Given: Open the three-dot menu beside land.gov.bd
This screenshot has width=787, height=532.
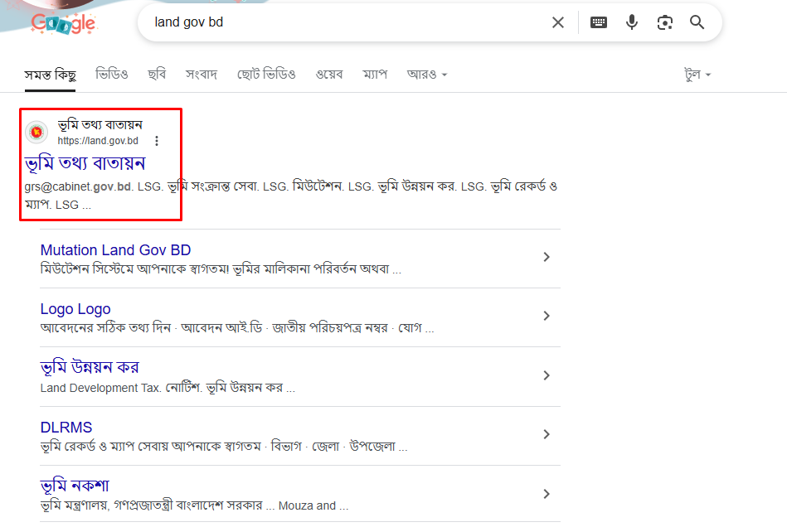Looking at the screenshot, I should click(157, 141).
